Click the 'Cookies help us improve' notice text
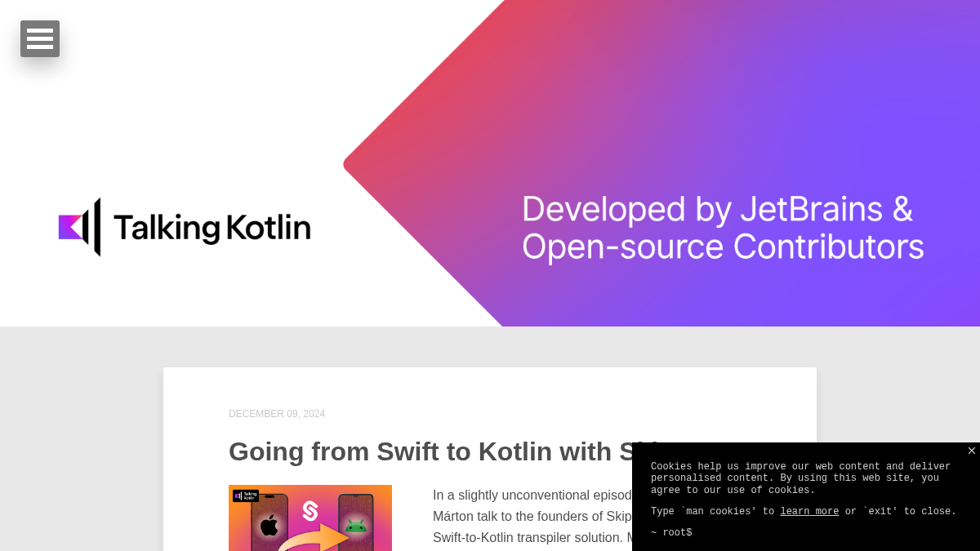980x551 pixels. click(800, 478)
